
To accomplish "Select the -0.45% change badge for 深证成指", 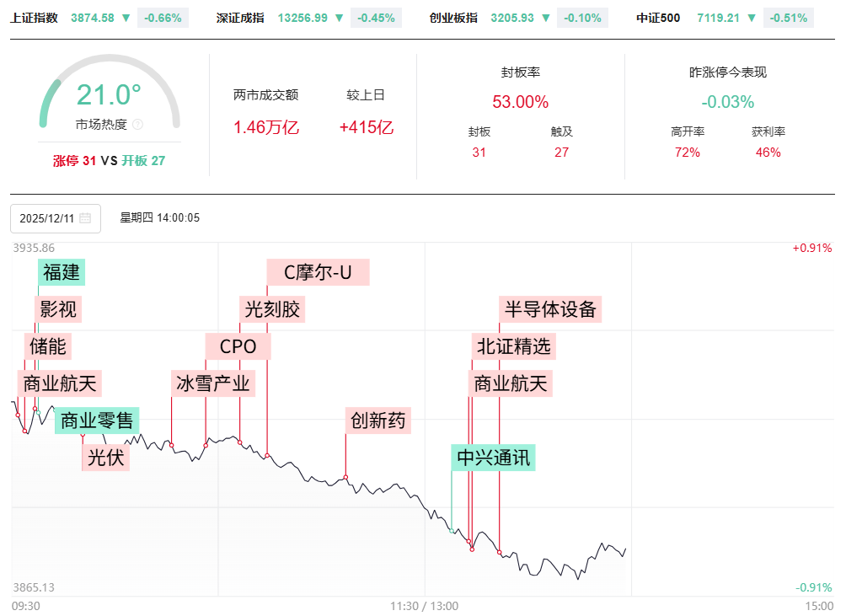I will click(x=373, y=18).
